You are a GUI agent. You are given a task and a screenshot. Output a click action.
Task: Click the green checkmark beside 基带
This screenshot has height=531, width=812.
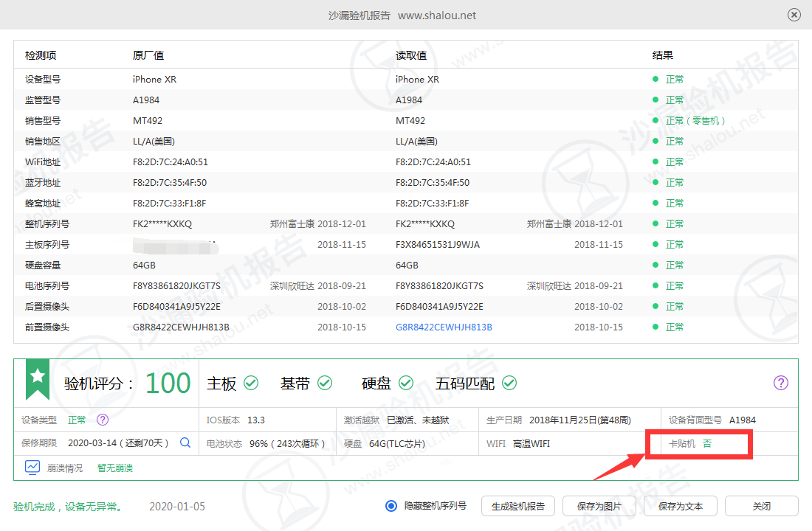click(325, 383)
